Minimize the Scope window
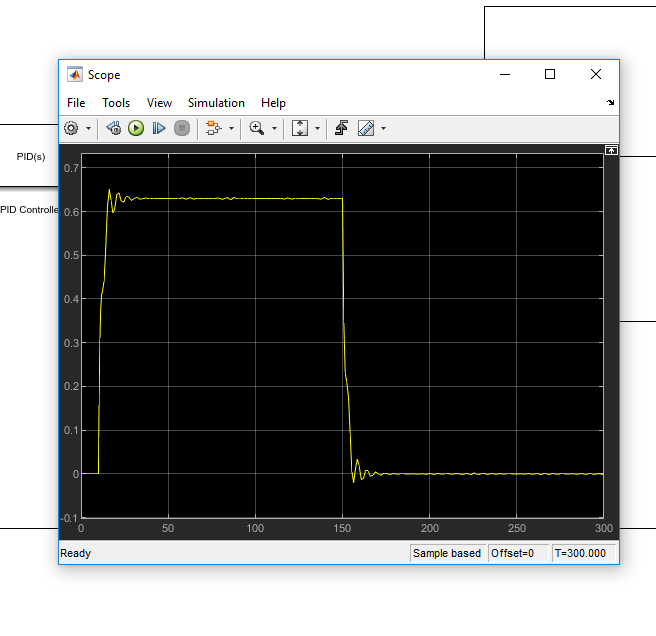 pyautogui.click(x=505, y=74)
